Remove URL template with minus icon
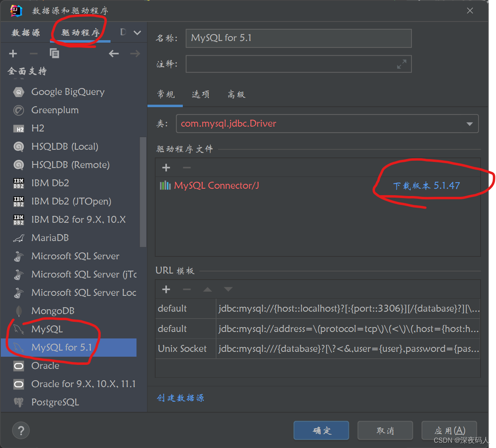Image resolution: width=496 pixels, height=448 pixels. point(187,289)
